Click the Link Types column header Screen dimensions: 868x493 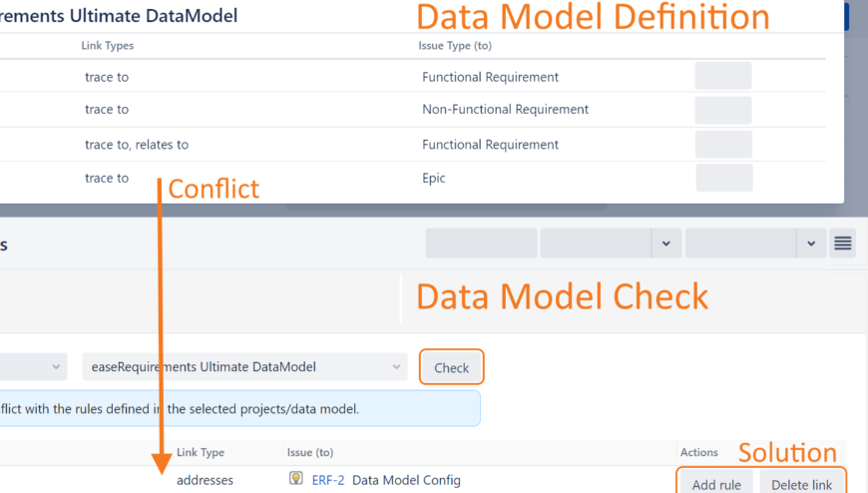tap(107, 46)
